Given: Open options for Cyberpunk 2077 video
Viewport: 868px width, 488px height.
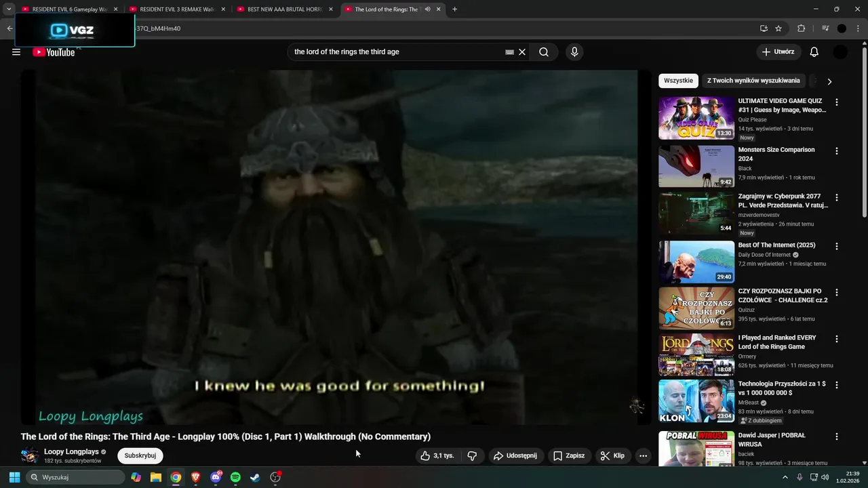Looking at the screenshot, I should click(x=836, y=198).
